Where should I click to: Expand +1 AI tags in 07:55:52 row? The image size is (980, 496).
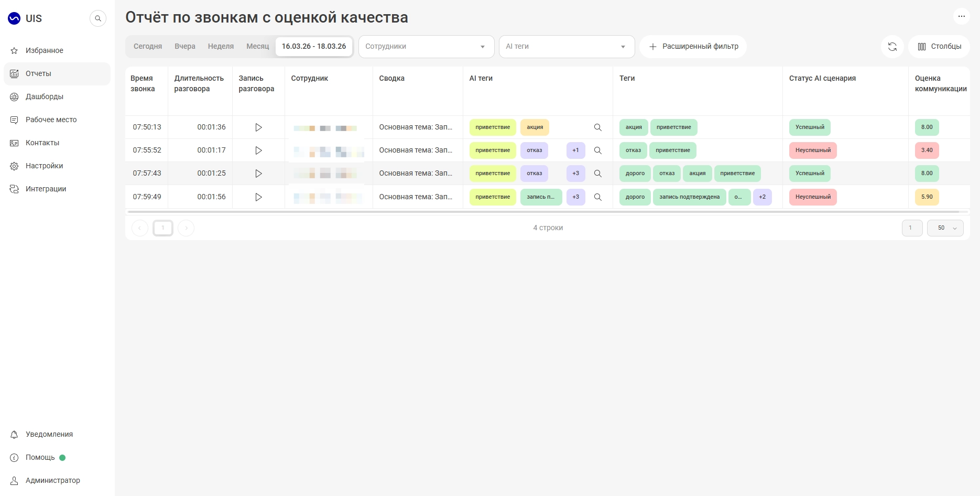click(576, 150)
